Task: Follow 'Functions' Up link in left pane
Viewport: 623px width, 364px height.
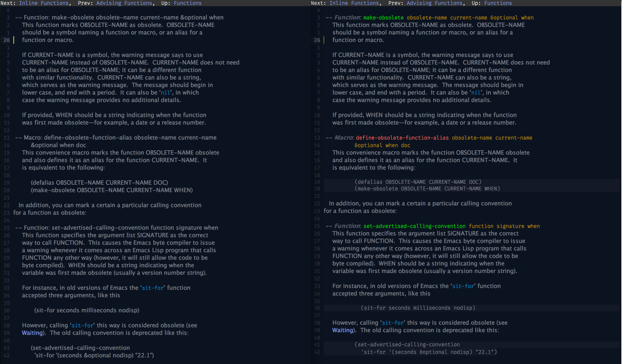Action: point(188,3)
